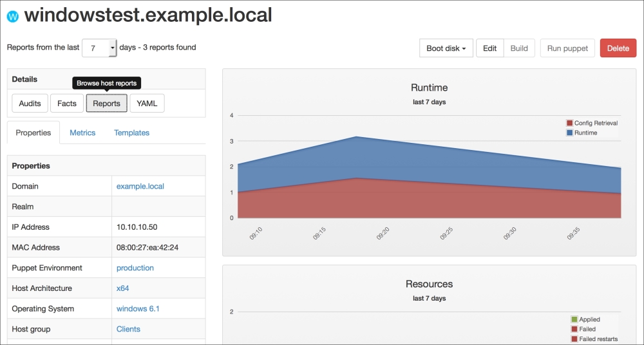644x345 pixels.
Task: Open the windows 6.1 operating system link
Action: click(138, 309)
